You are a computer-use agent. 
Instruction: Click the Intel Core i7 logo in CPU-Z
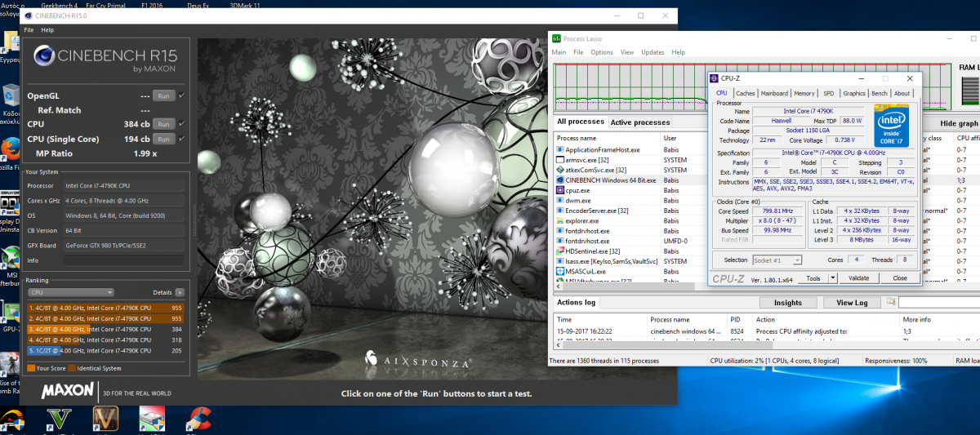(893, 124)
